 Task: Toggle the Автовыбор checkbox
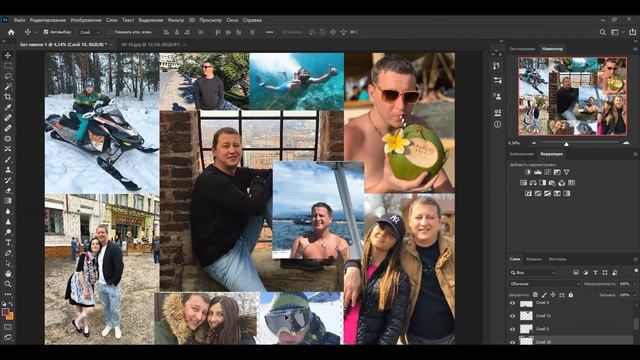click(x=46, y=32)
